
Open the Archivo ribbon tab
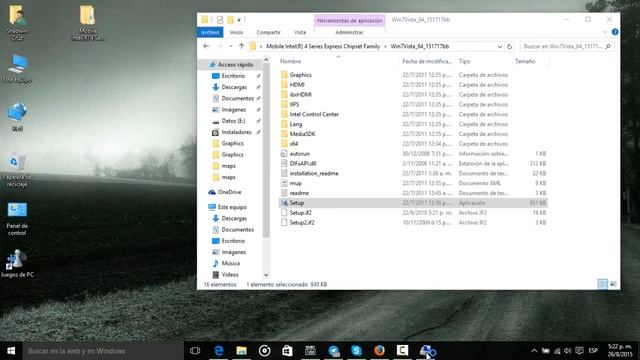210,32
